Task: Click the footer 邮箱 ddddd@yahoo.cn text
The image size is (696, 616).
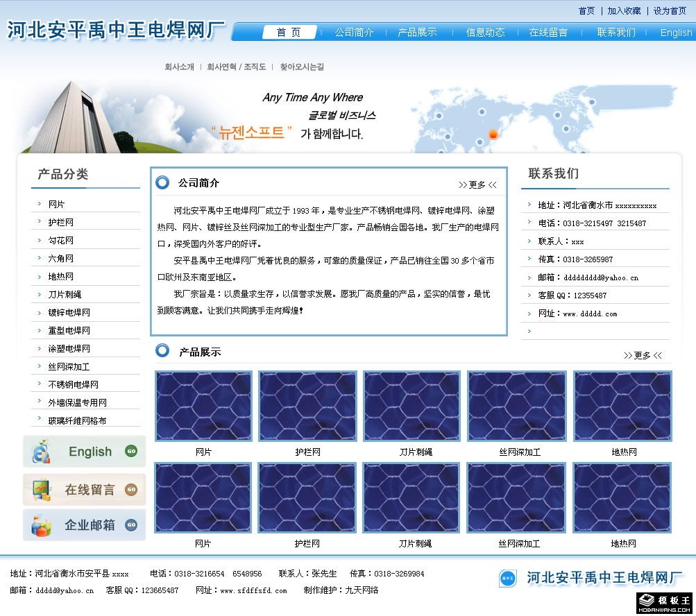Action: pyautogui.click(x=51, y=590)
